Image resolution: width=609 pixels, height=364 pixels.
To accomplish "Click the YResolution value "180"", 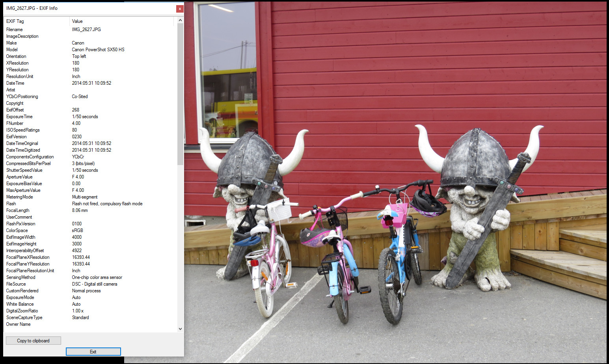I will tap(76, 70).
